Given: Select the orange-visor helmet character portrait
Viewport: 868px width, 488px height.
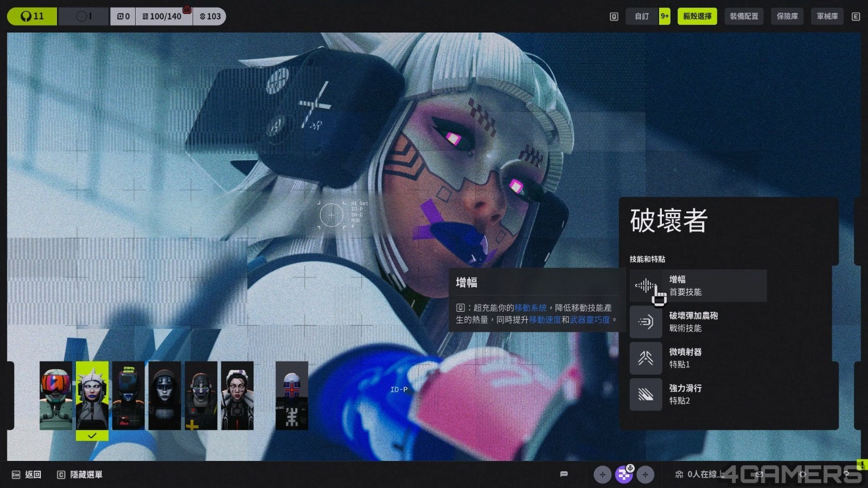Looking at the screenshot, I should (x=56, y=396).
